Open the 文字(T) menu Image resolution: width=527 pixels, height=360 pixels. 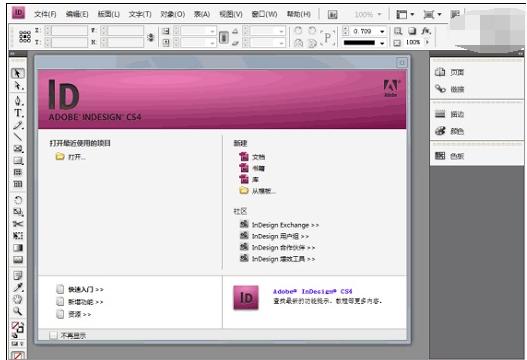click(140, 14)
